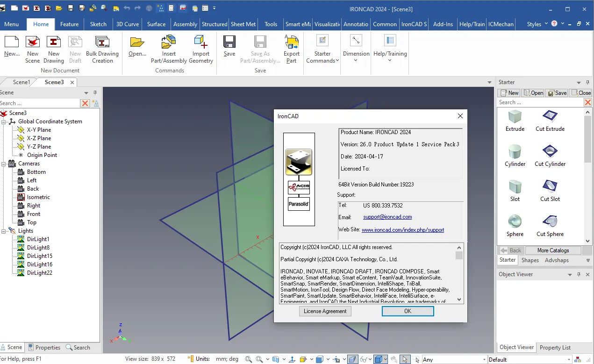
Task: Select the Isometric camera tree item
Action: coord(38,197)
